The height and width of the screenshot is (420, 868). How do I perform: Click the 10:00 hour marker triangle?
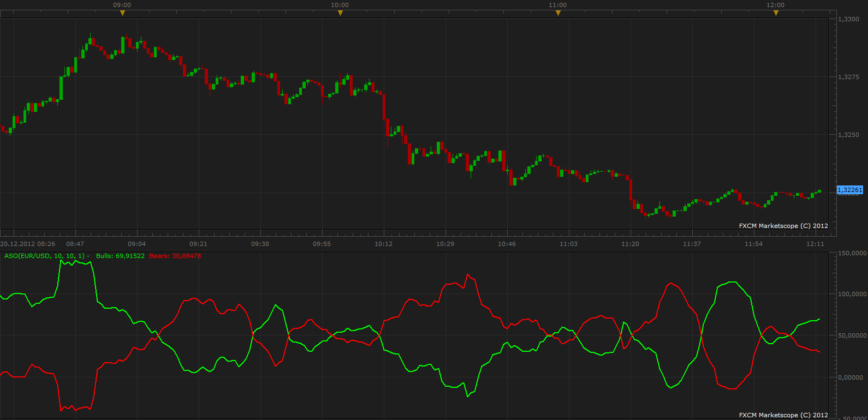(x=340, y=13)
